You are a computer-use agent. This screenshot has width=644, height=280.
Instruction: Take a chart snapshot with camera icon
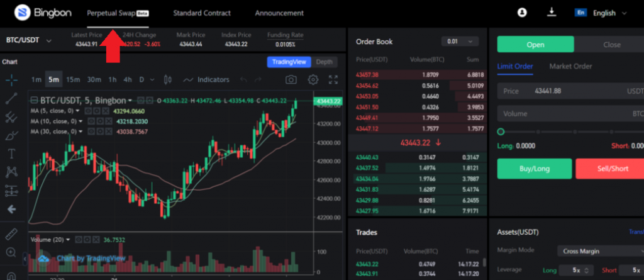(x=291, y=79)
